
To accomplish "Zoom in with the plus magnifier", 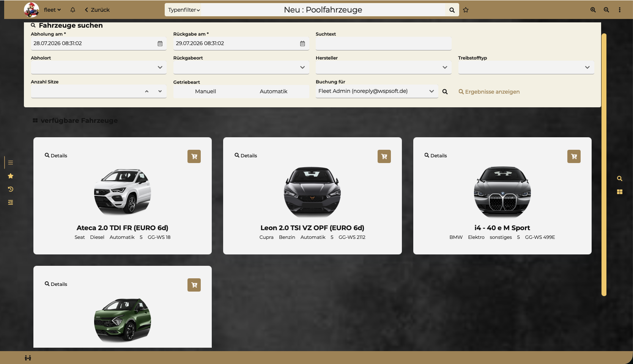I will [x=593, y=10].
